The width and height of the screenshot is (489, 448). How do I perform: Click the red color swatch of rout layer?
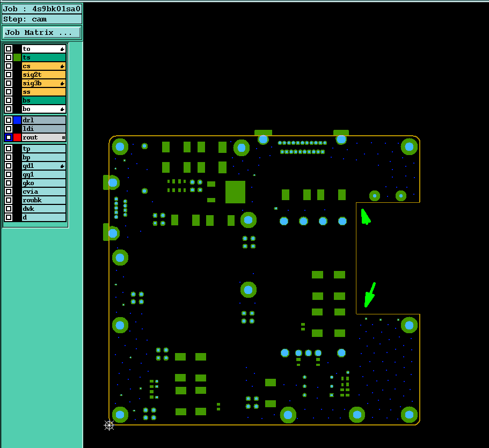(17, 137)
